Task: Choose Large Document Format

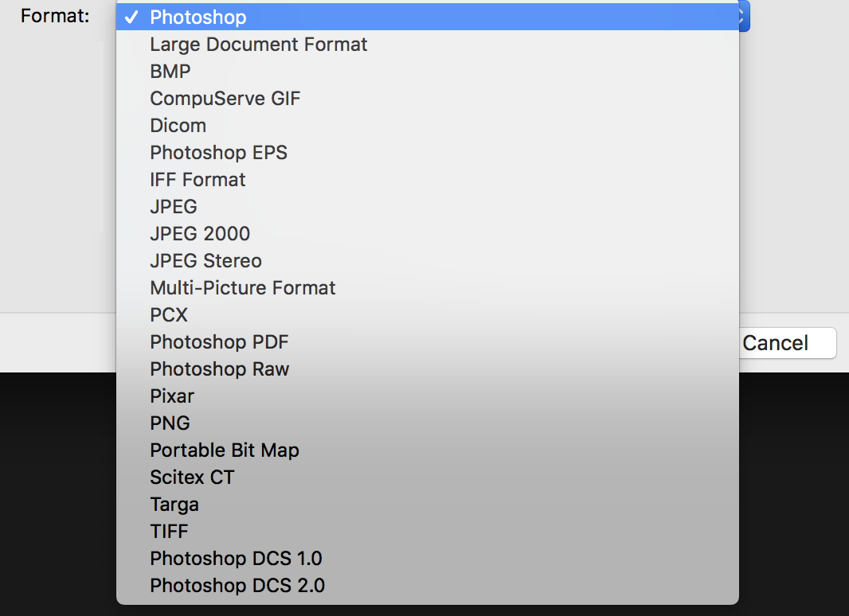Action: (258, 44)
